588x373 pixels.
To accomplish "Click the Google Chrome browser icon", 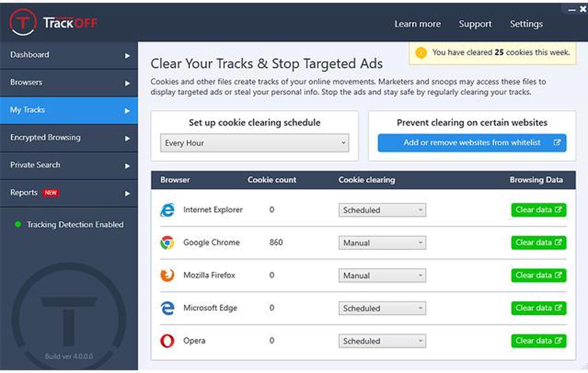I will click(x=167, y=242).
